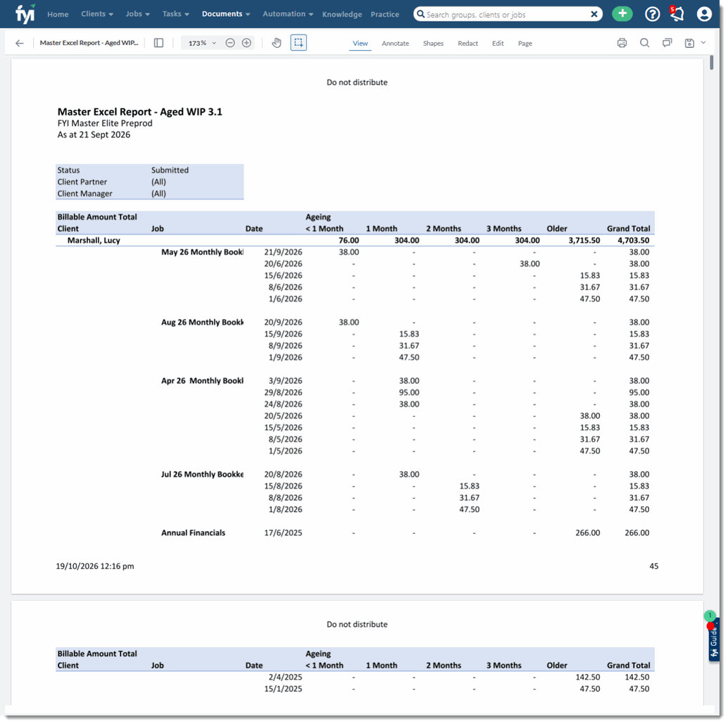
Task: Click the green plus create button
Action: [622, 14]
